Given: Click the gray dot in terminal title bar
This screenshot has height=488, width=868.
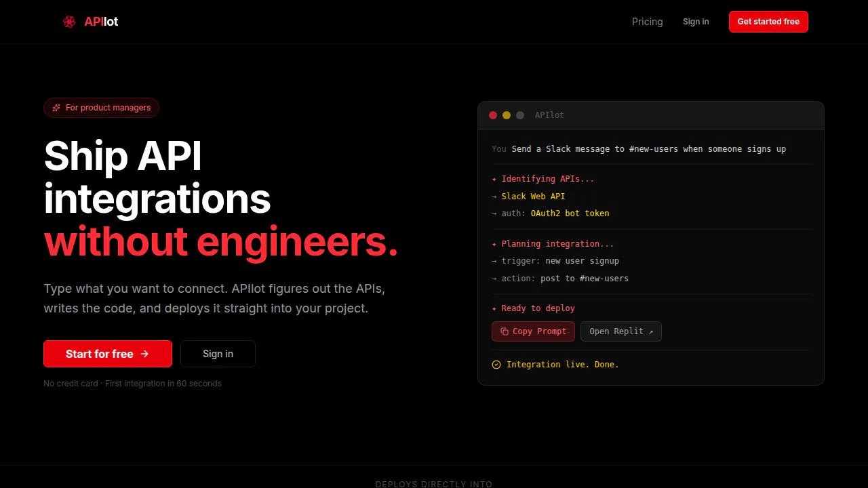Looking at the screenshot, I should click(x=520, y=115).
